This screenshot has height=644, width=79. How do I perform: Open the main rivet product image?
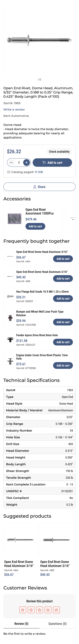[39, 40]
